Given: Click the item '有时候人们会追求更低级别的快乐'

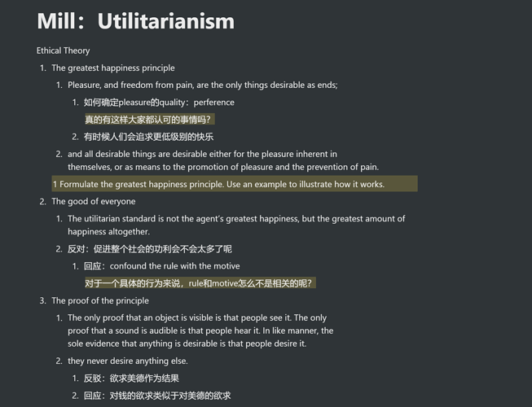Looking at the screenshot, I should 148,137.
